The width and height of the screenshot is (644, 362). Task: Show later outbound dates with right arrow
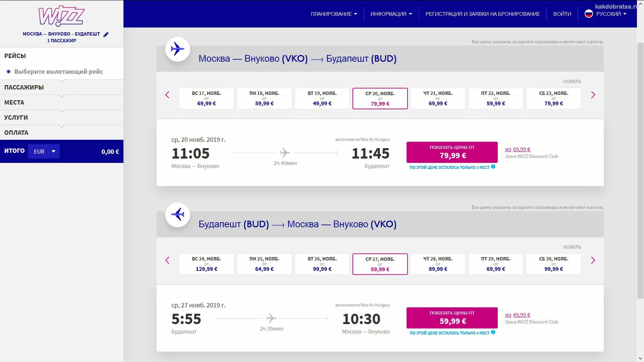point(593,95)
